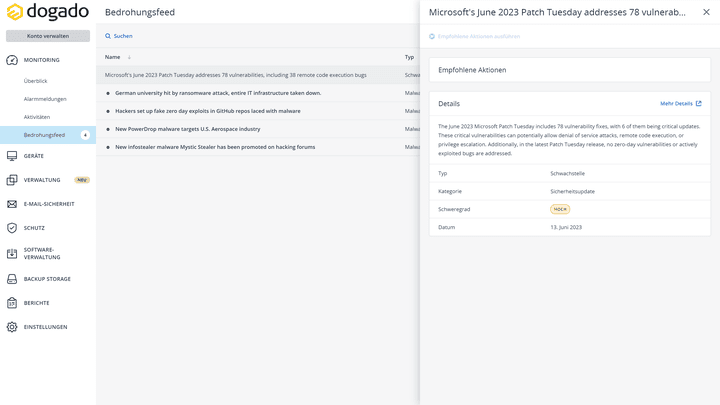
Task: Select the Schutz shield icon
Action: (x=12, y=228)
